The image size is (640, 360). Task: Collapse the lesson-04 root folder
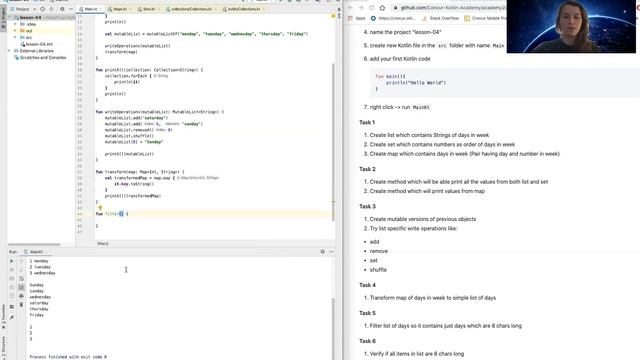(x=10, y=18)
